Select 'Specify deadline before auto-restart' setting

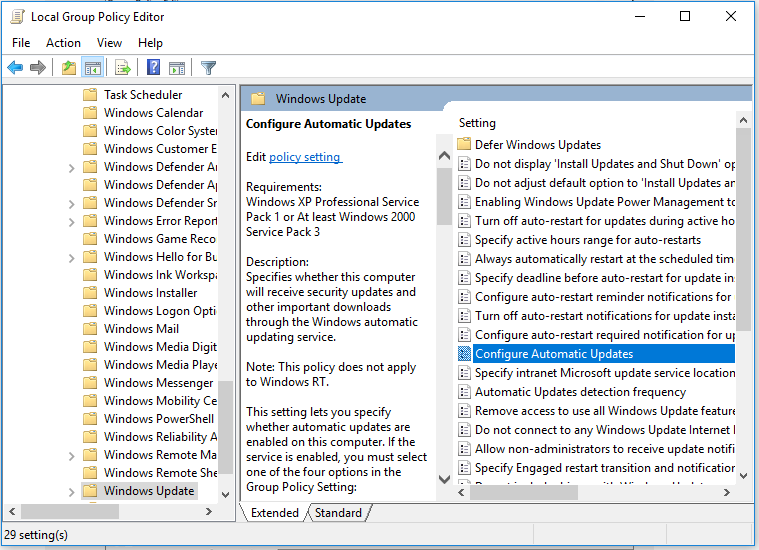[605, 278]
